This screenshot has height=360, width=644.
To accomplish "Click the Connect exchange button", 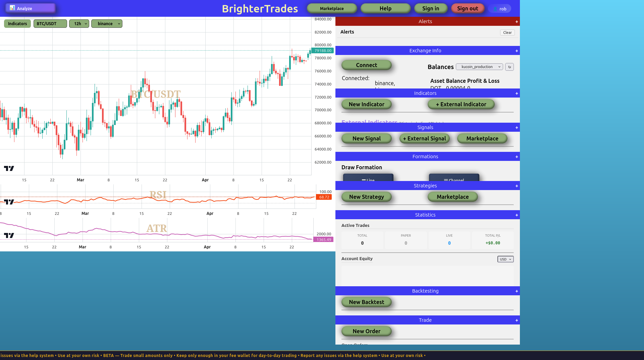I will coord(367,65).
